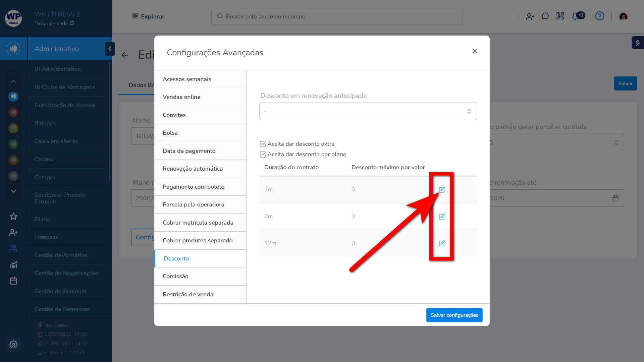Click the edit icon for 6m contract
This screenshot has width=644, height=362.
point(442,217)
